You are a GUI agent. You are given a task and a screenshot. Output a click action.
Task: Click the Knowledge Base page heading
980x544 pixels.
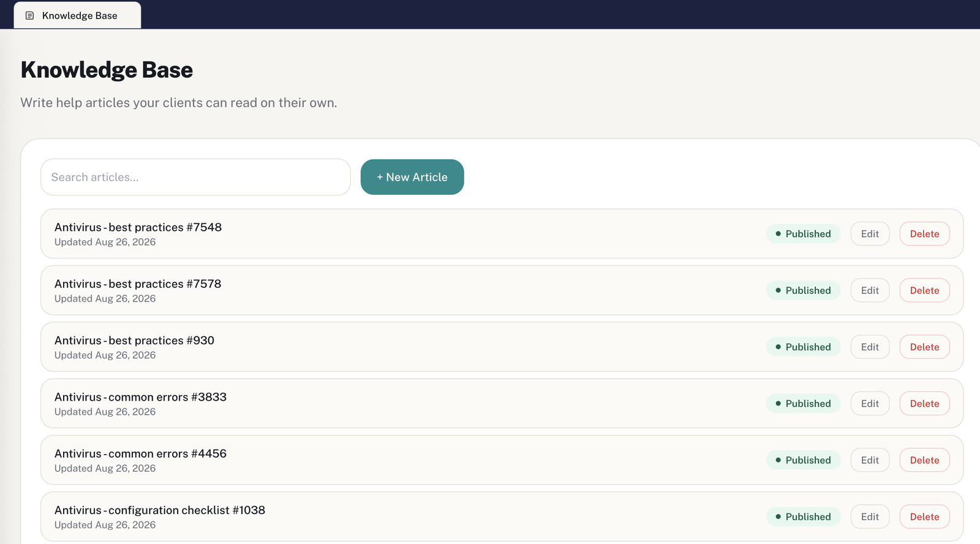107,70
